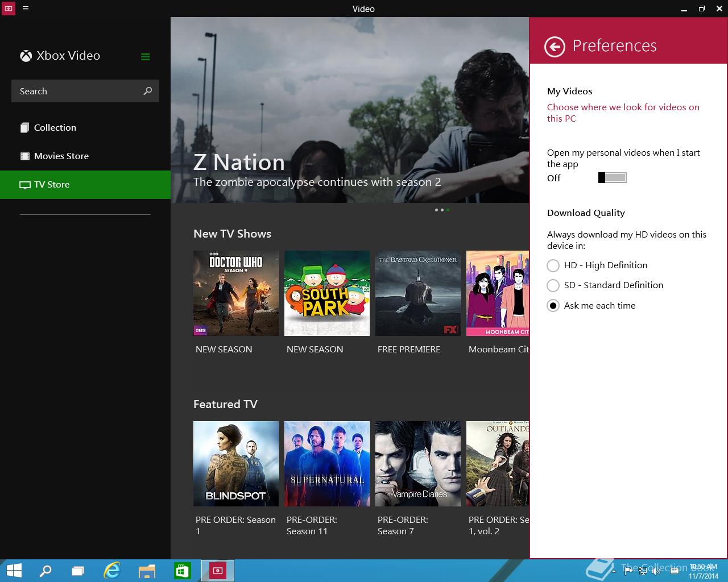Screen dimensions: 728x582
Task: Click the banner carousel page dots
Action: pos(442,210)
